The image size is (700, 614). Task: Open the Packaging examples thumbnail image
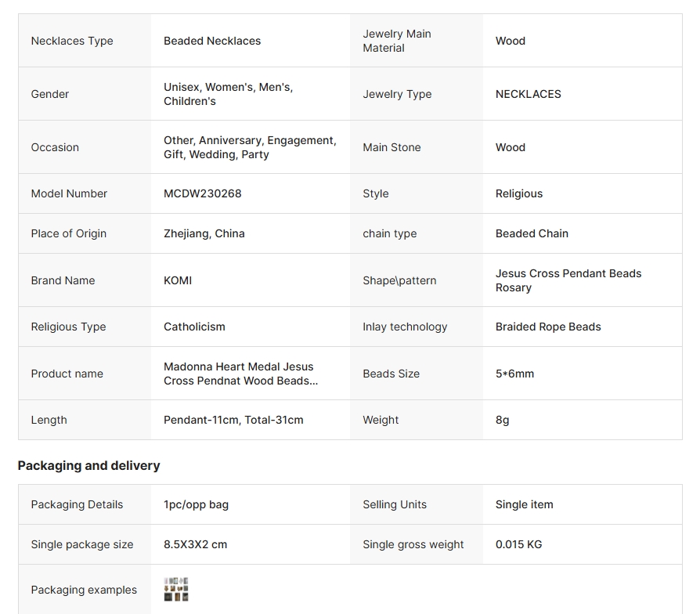coord(176,590)
